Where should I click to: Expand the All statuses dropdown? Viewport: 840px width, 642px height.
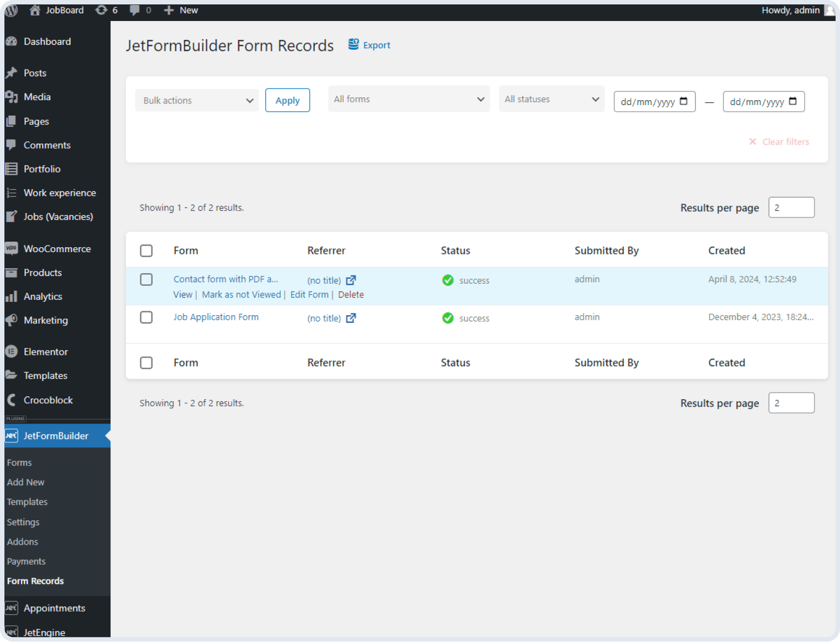(x=551, y=98)
